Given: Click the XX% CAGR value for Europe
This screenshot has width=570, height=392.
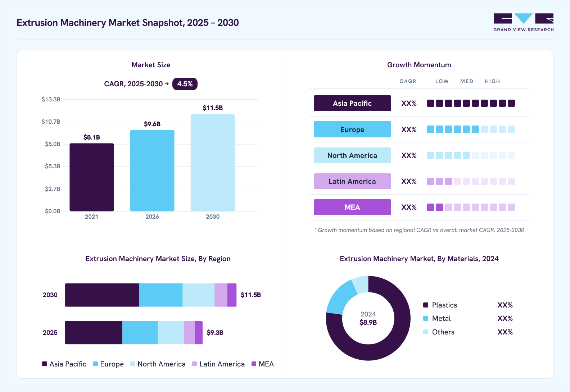Looking at the screenshot, I should 409,129.
